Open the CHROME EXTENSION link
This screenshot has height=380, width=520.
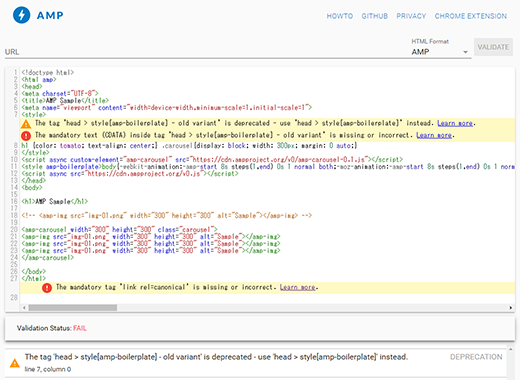471,16
